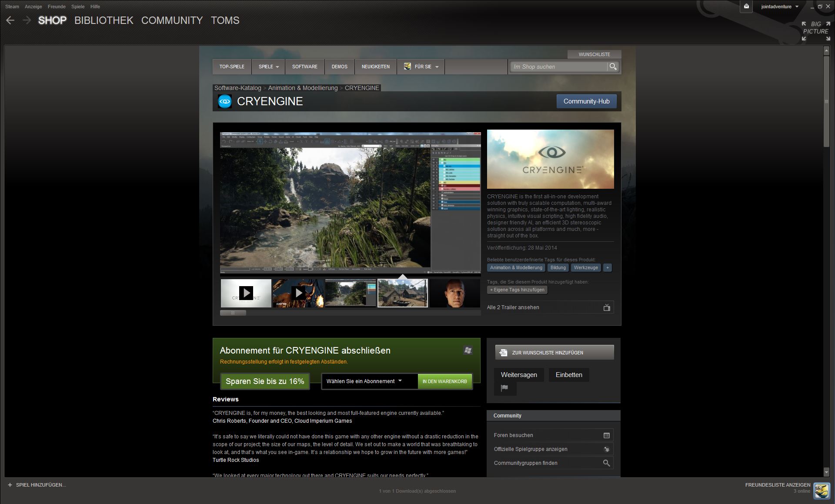This screenshot has width=835, height=504.
Task: Click the CRYENGINE header capsule image
Action: pyautogui.click(x=551, y=159)
